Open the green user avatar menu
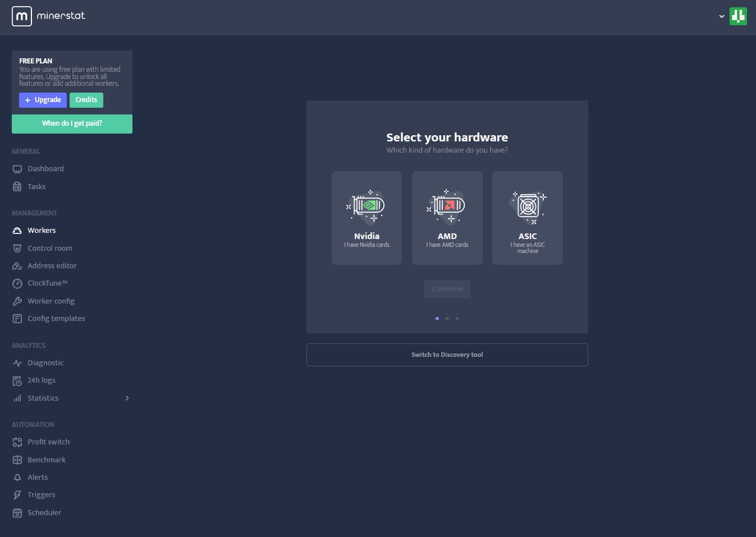Image resolution: width=756 pixels, height=537 pixels. (x=738, y=16)
